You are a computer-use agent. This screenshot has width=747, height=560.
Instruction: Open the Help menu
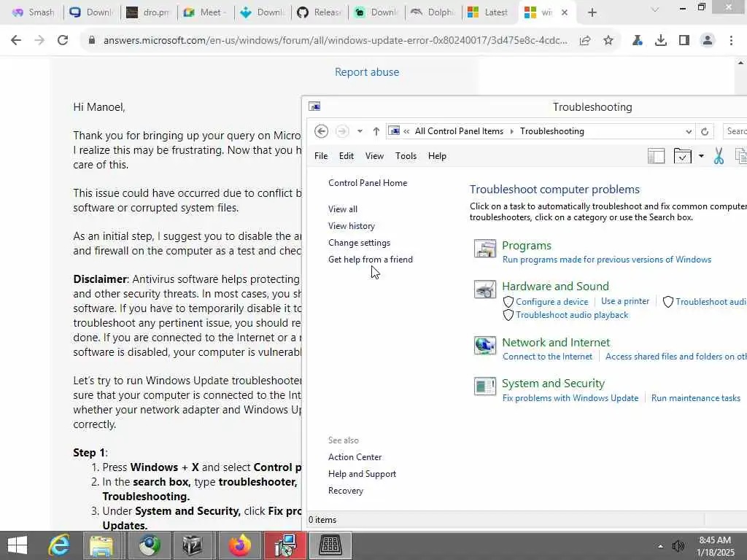click(x=437, y=156)
